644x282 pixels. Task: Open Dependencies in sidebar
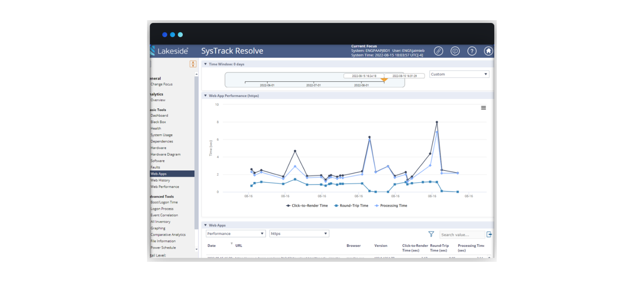[162, 141]
